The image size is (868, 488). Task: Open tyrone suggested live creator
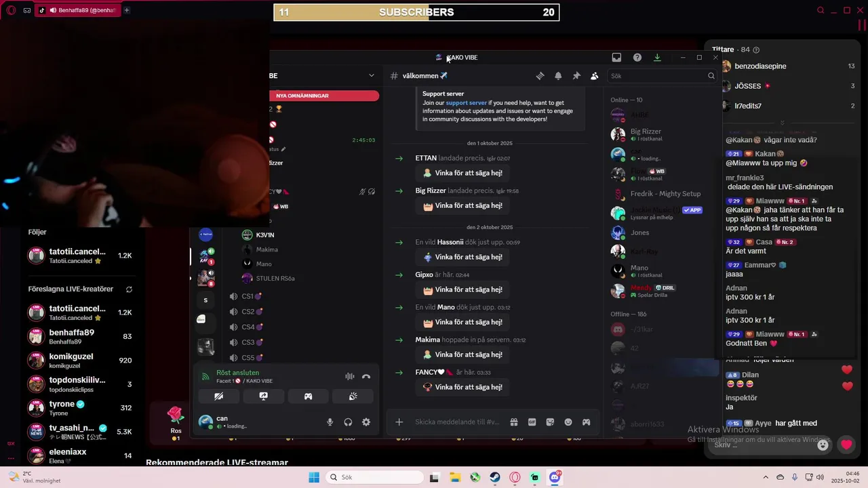pos(80,408)
